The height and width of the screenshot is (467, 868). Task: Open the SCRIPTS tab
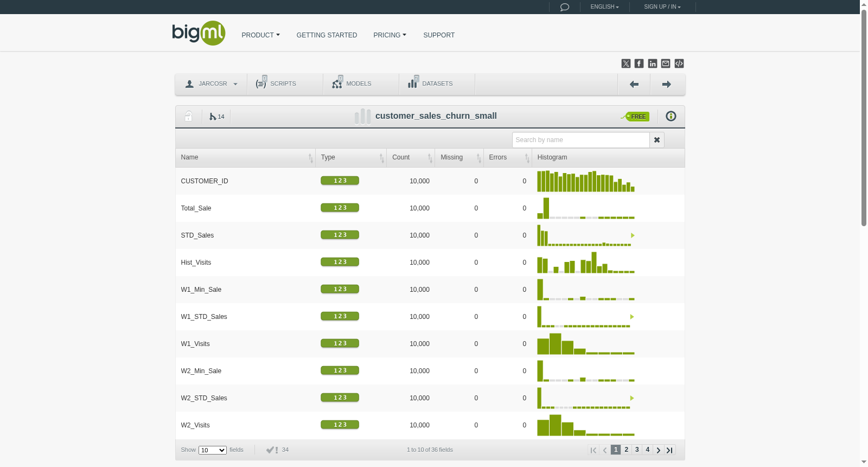[x=285, y=84]
